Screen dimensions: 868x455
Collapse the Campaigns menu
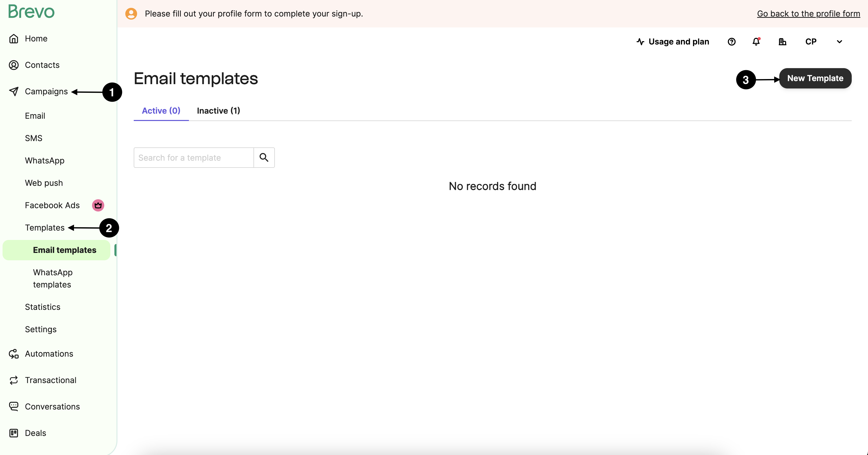(x=46, y=92)
